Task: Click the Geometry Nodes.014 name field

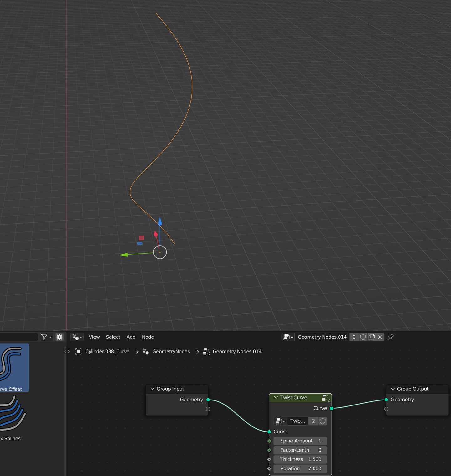Action: [x=322, y=337]
